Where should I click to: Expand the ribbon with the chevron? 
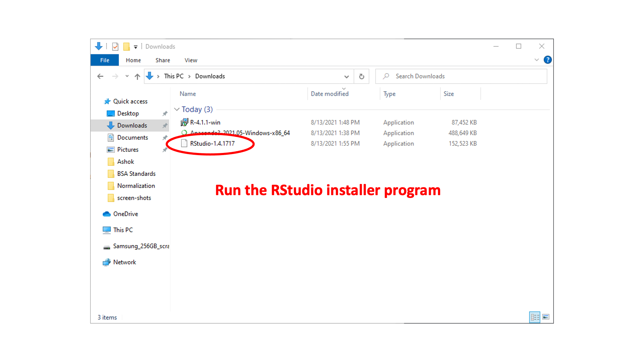[x=537, y=60]
